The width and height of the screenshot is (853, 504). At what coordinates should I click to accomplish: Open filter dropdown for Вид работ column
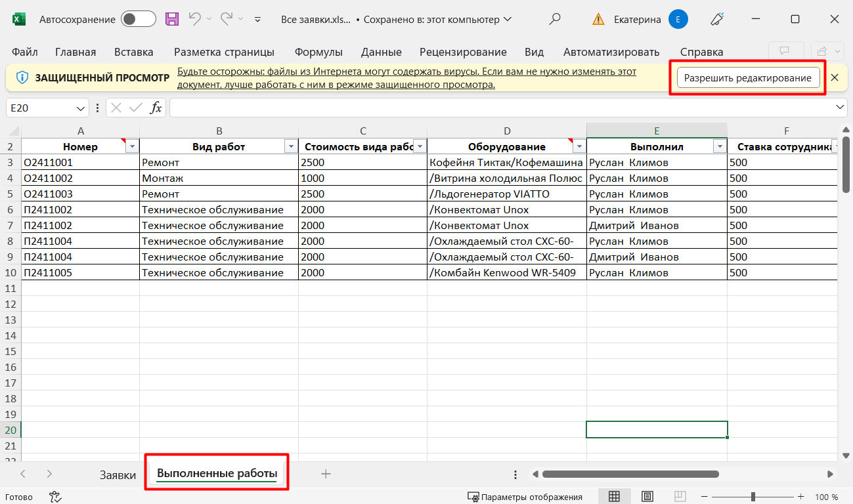coord(290,147)
